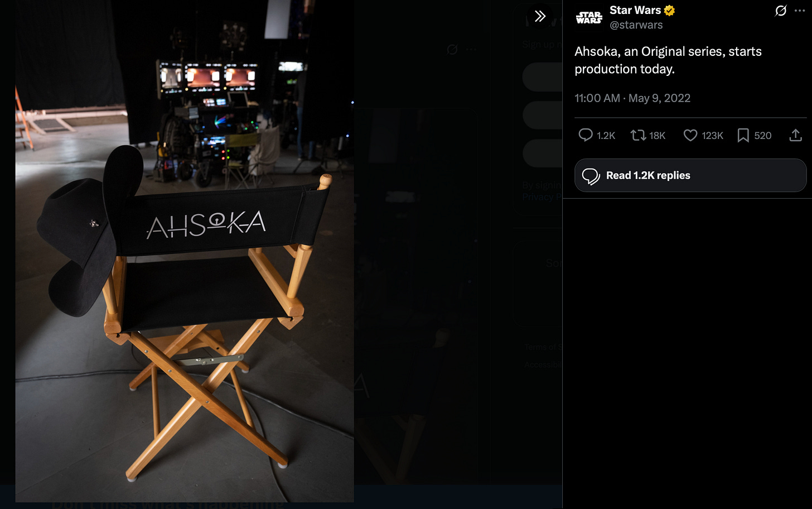Share the tweet using the upload icon
The image size is (812, 509).
tap(796, 135)
